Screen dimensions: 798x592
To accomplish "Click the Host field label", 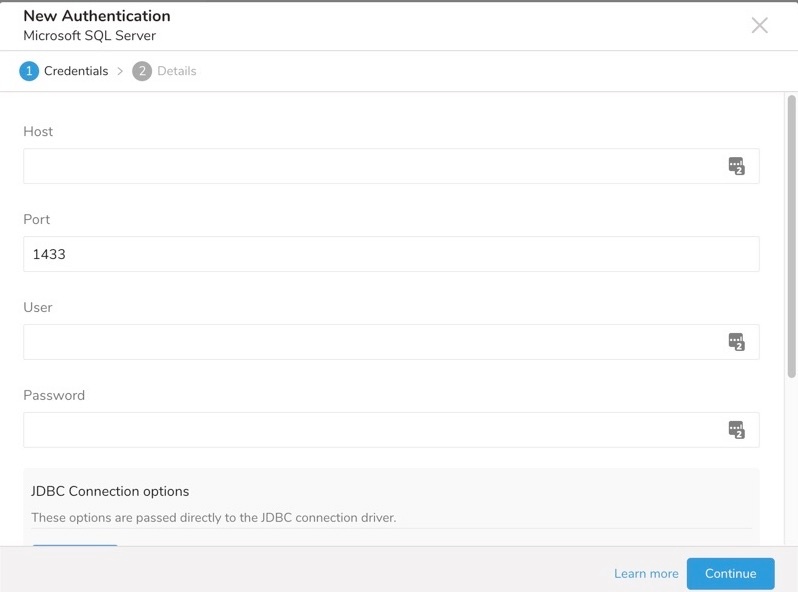I will (x=38, y=131).
